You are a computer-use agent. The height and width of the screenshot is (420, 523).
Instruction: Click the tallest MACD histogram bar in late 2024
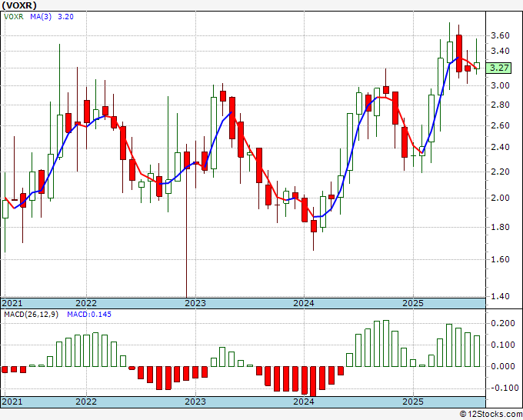pos(386,344)
